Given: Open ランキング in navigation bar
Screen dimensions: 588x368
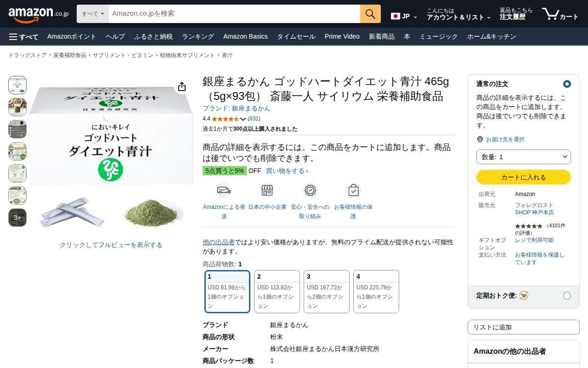Looking at the screenshot, I should (x=198, y=37).
